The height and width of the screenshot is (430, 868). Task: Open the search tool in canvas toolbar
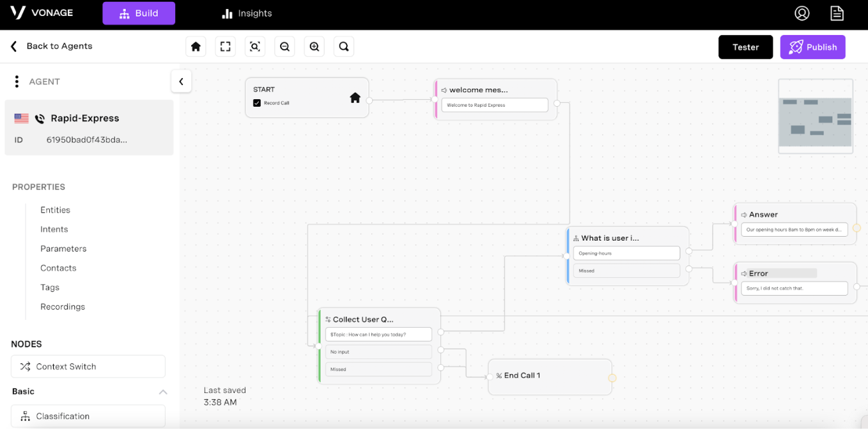(344, 47)
